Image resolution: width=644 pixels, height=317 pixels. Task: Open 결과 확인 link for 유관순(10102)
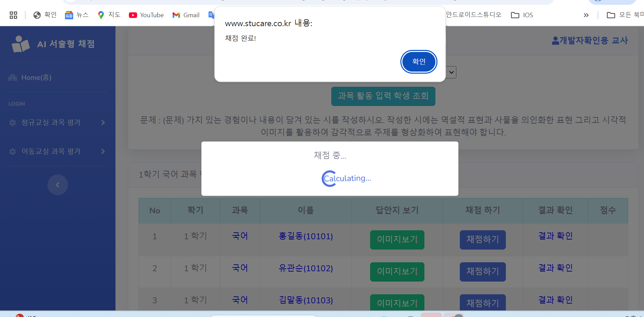pos(555,268)
